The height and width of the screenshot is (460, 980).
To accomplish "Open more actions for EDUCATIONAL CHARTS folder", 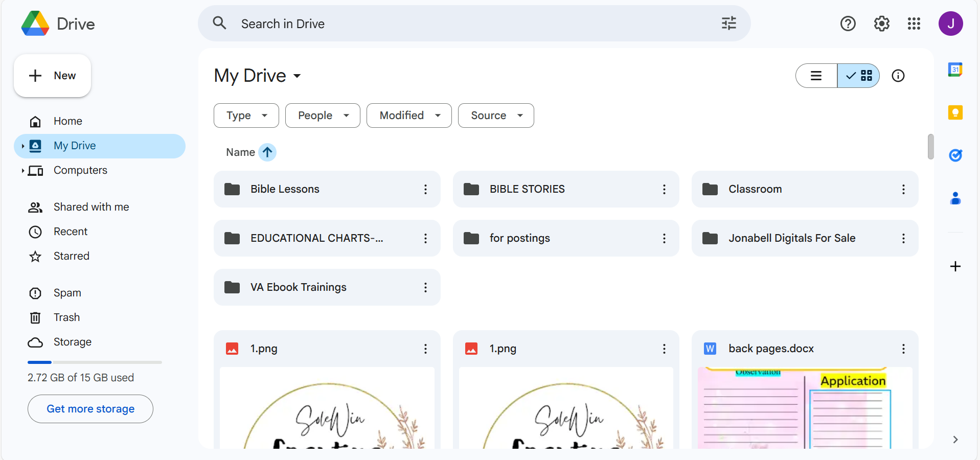I will tap(425, 238).
